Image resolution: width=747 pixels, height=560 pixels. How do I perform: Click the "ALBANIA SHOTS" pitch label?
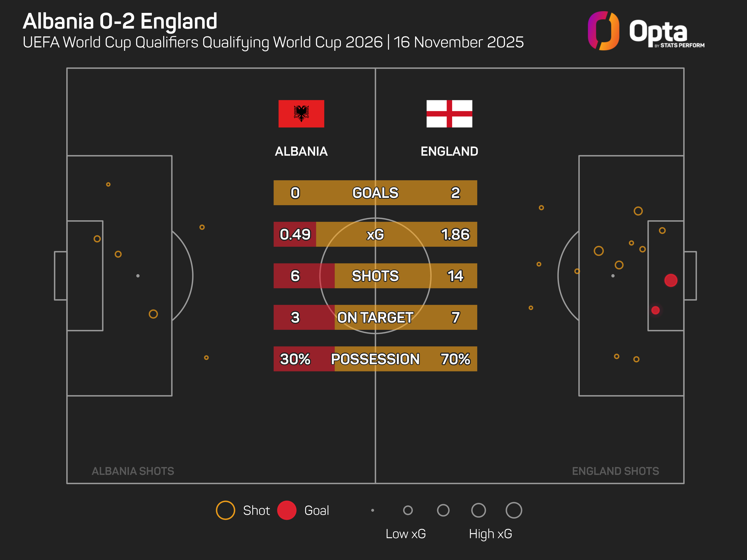pyautogui.click(x=133, y=471)
